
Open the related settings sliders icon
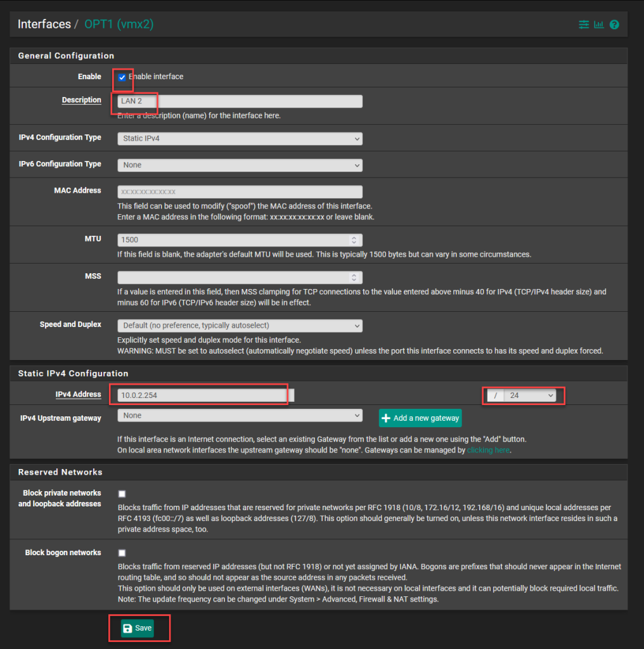583,25
